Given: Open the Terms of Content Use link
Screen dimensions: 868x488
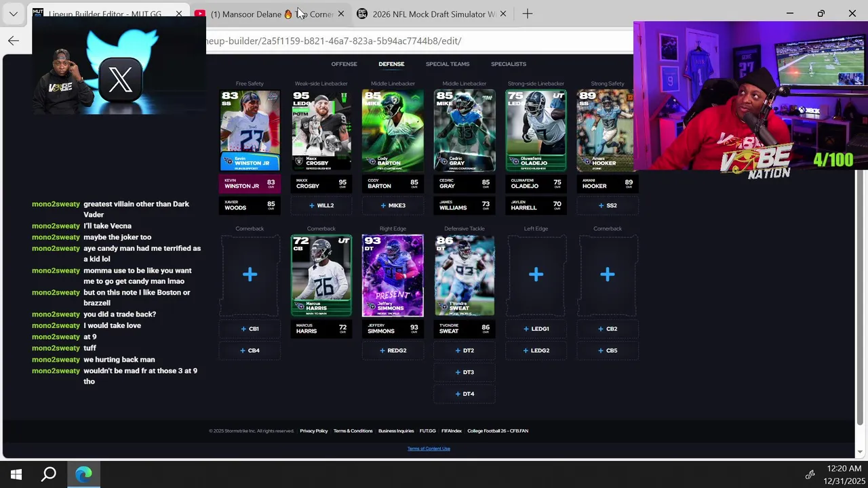Looking at the screenshot, I should tap(429, 449).
